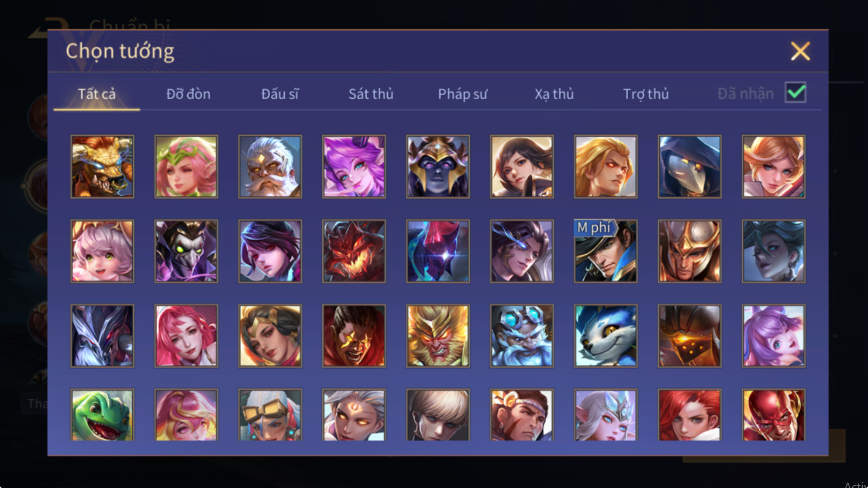The image size is (868, 488).
Task: Switch to the "Đỡ đòn" tab
Action: tap(188, 94)
